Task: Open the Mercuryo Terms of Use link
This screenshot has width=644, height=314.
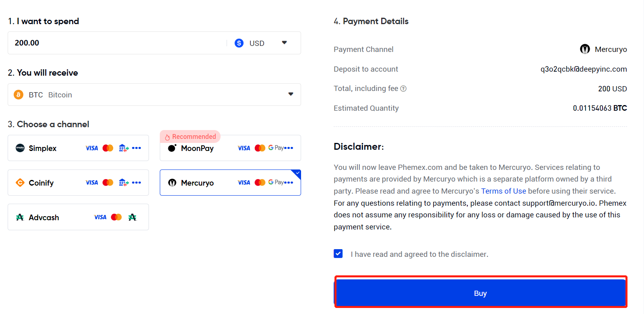Action: (504, 191)
